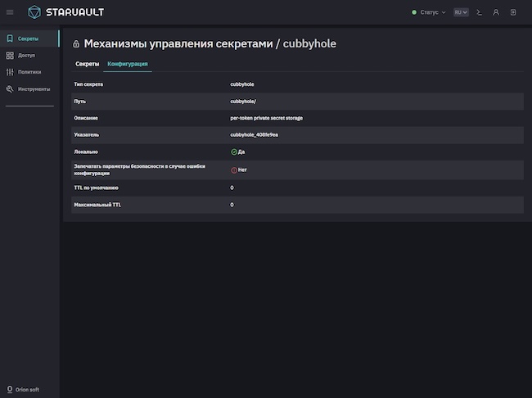532x398 pixels.
Task: Click the StarVault hexagon logo
Action: (34, 12)
